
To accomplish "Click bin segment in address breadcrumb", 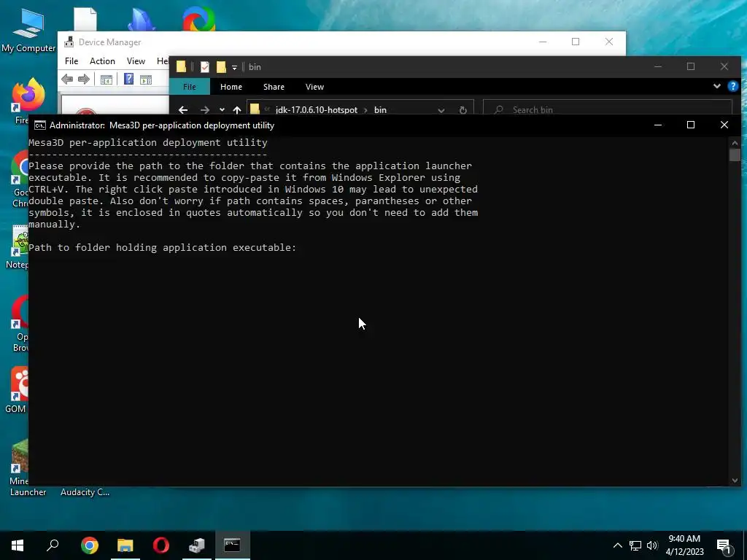I will [380, 110].
